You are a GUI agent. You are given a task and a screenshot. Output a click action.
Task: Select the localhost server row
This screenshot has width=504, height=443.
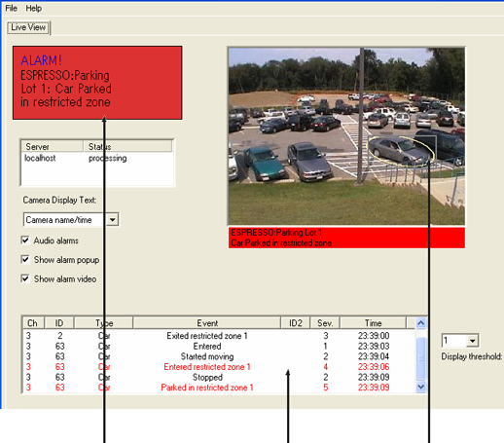click(97, 158)
